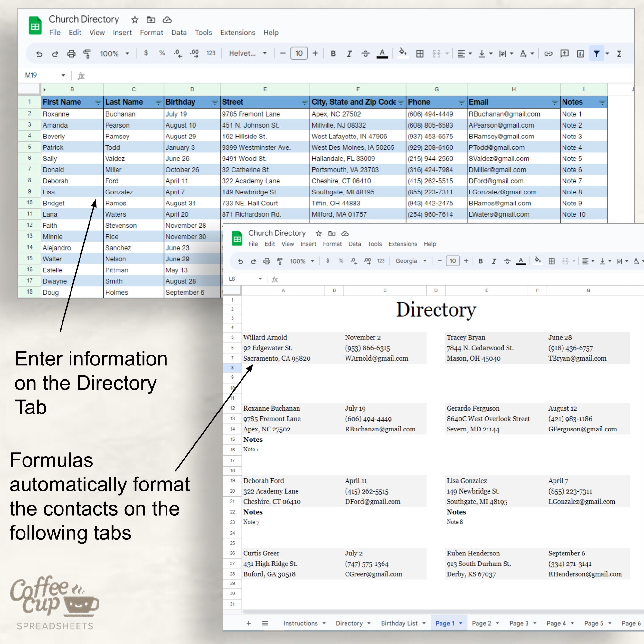Image resolution: width=644 pixels, height=644 pixels.
Task: Click inside the formula bar
Action: click(200, 75)
